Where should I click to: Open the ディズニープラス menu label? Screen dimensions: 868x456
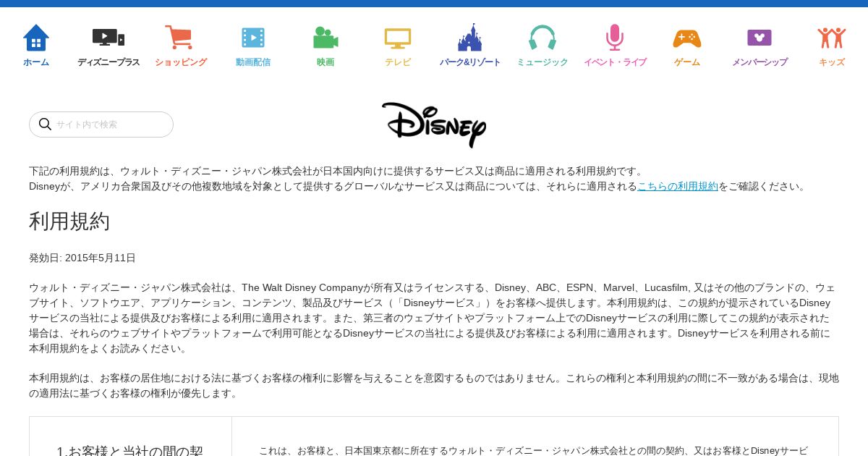(x=109, y=62)
